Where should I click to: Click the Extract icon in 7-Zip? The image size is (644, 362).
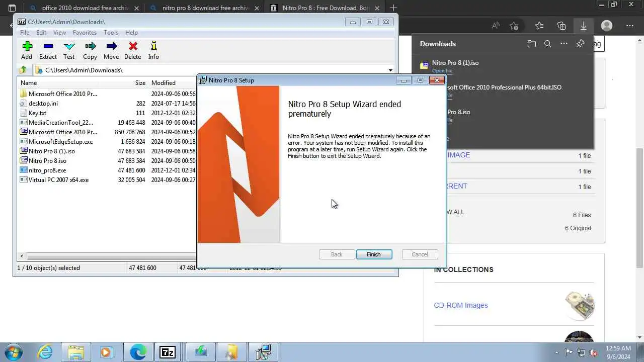(48, 50)
